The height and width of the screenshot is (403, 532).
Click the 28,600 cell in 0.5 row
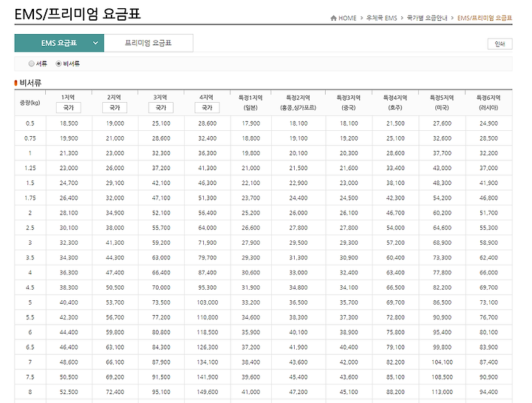tap(208, 123)
